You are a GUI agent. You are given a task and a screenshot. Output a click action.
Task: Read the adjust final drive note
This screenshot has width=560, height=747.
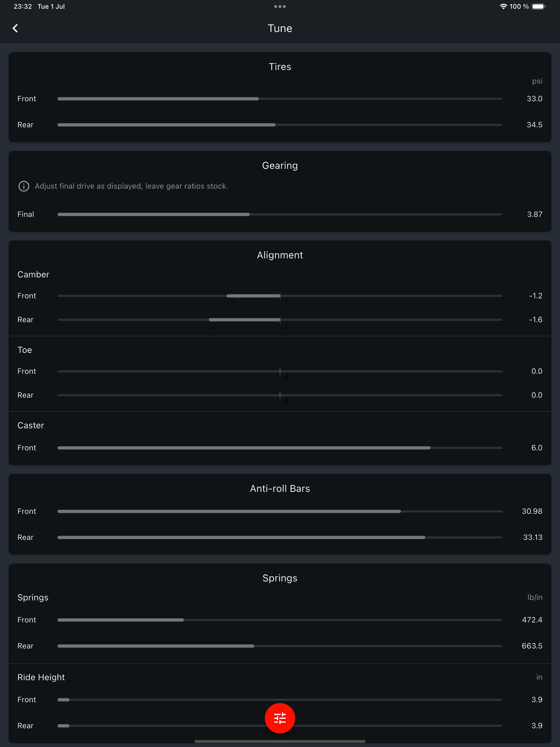pos(131,186)
